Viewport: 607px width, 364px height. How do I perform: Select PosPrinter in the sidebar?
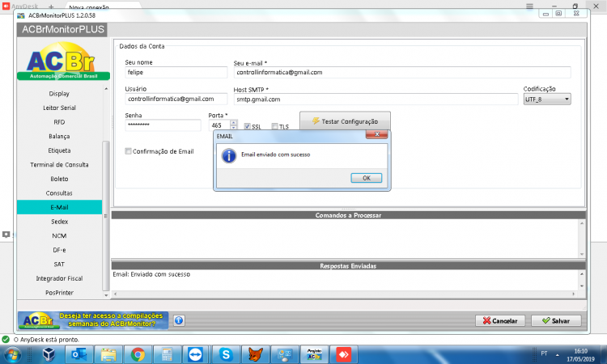[x=59, y=293]
